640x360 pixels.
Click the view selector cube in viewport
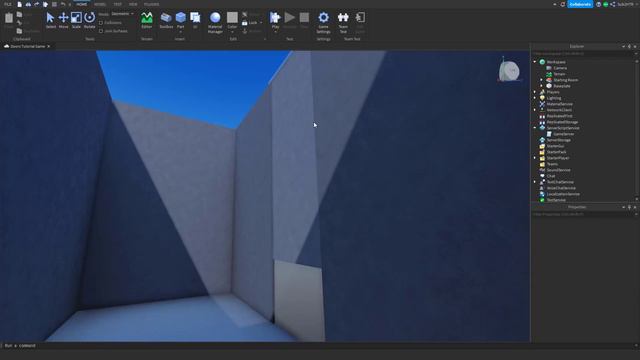(509, 71)
